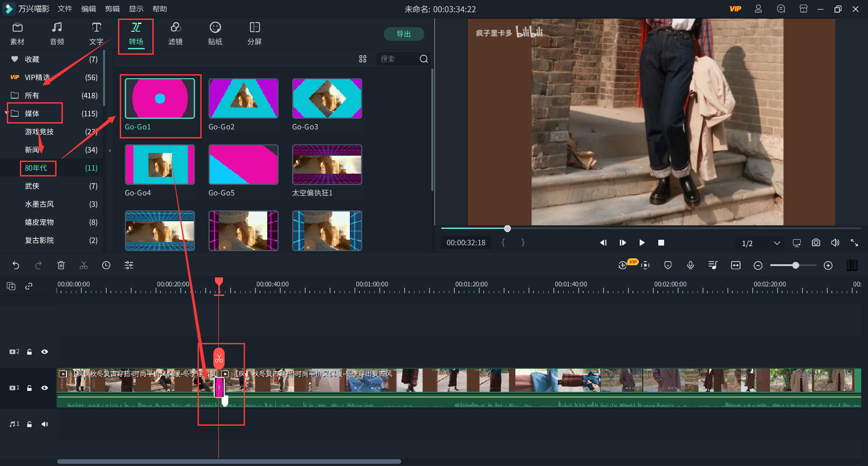Open the 滤镜 filters tab

[175, 33]
